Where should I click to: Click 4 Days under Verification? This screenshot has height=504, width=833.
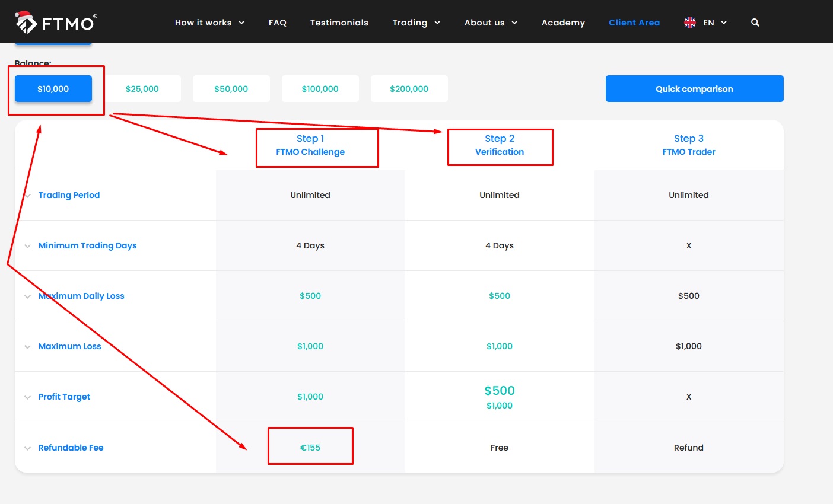500,245
